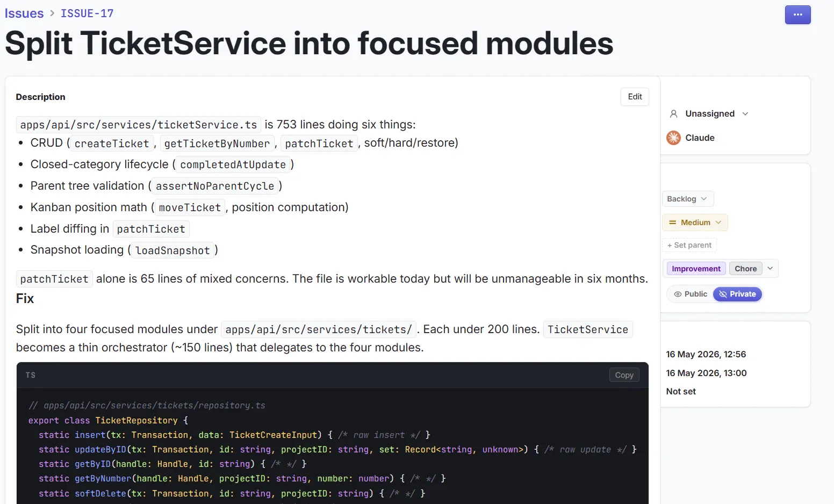Viewport: 834px width, 504px height.
Task: Click the Not set date value
Action: coord(681,392)
